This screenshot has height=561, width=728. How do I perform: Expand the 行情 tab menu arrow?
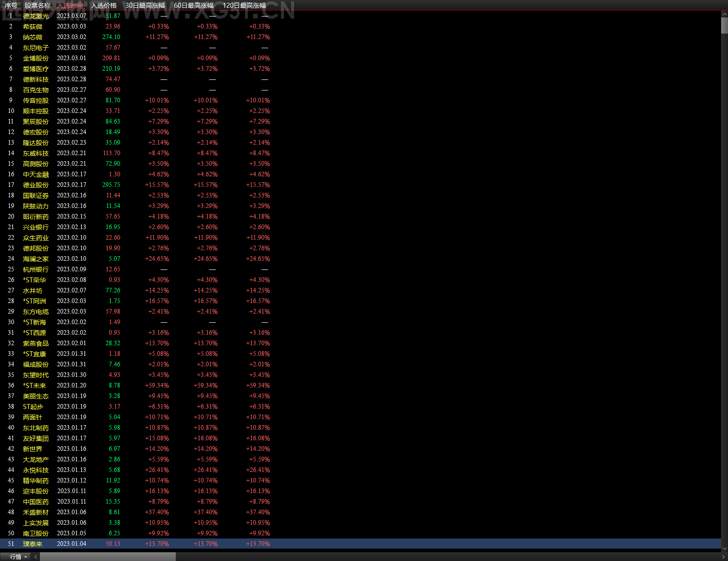click(x=26, y=557)
